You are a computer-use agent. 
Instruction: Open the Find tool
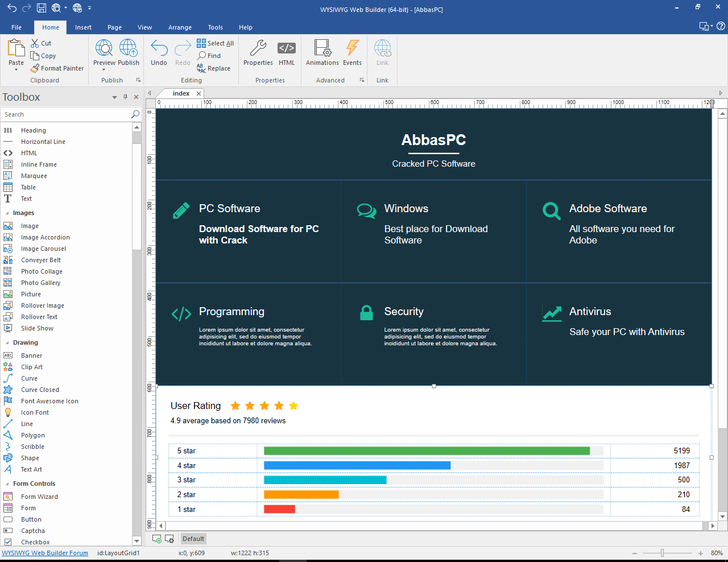tap(209, 56)
